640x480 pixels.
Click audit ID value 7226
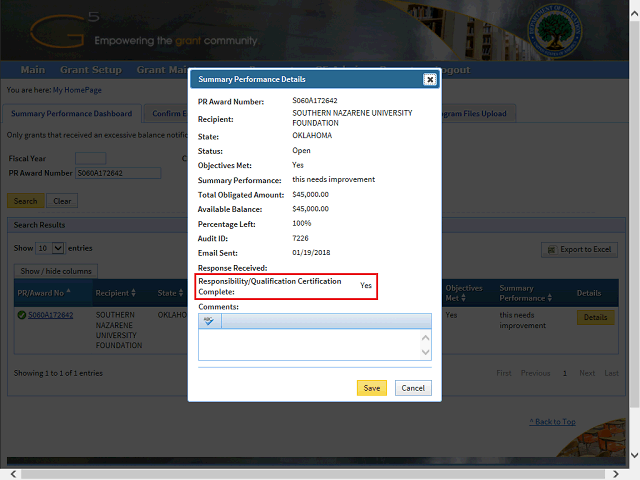coord(300,238)
